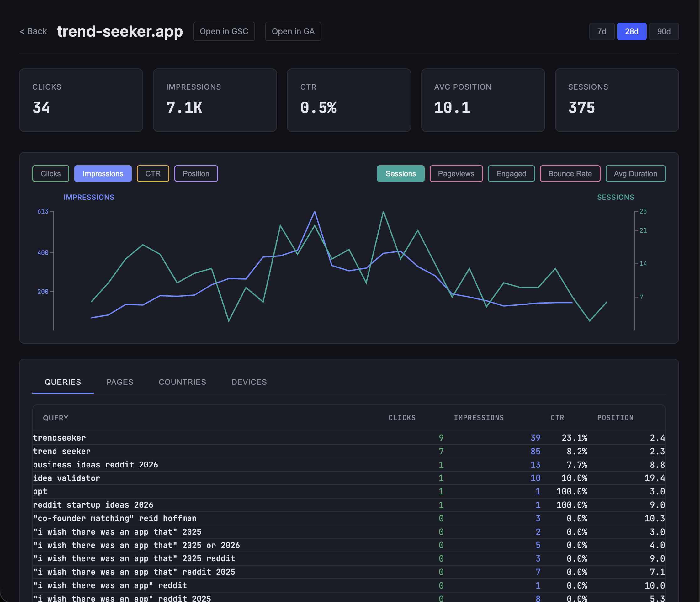Select '"i wish there was an app that" 2025 reddit' query

349,558
